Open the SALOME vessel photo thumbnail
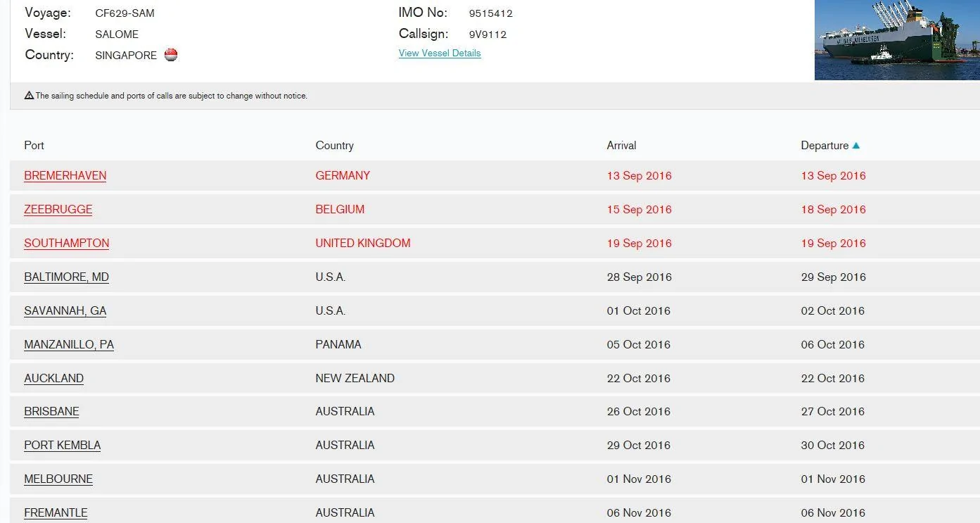 [897, 39]
